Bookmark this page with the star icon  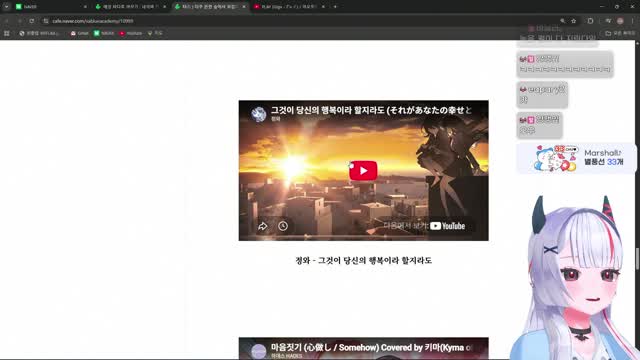[573, 21]
